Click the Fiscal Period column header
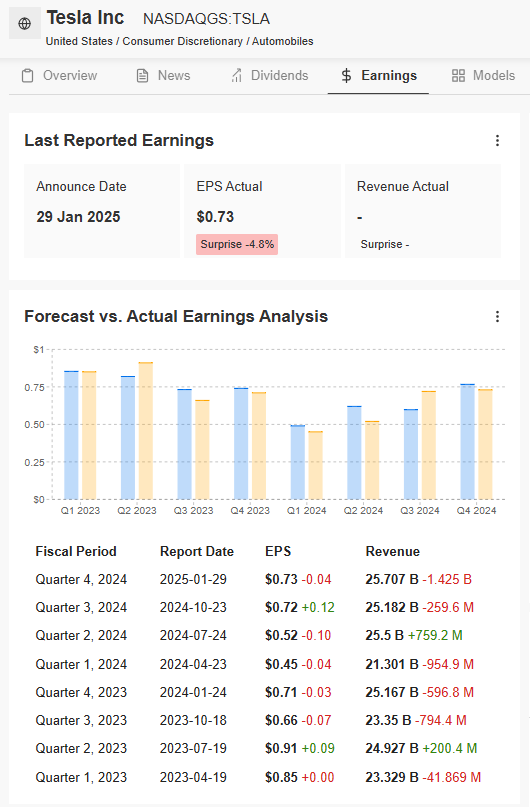Viewport: 530px width, 807px height. 76,552
